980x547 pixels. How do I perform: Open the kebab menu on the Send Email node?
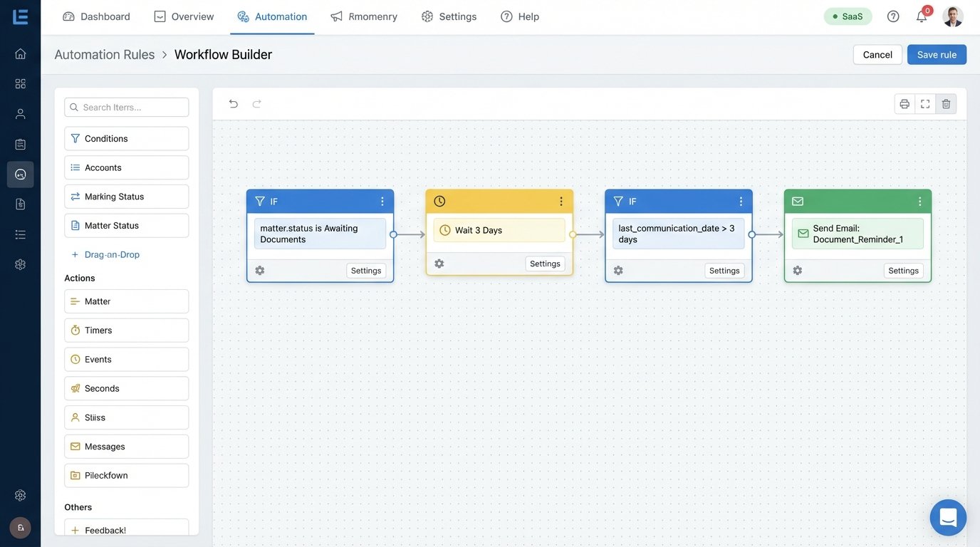[x=918, y=200]
